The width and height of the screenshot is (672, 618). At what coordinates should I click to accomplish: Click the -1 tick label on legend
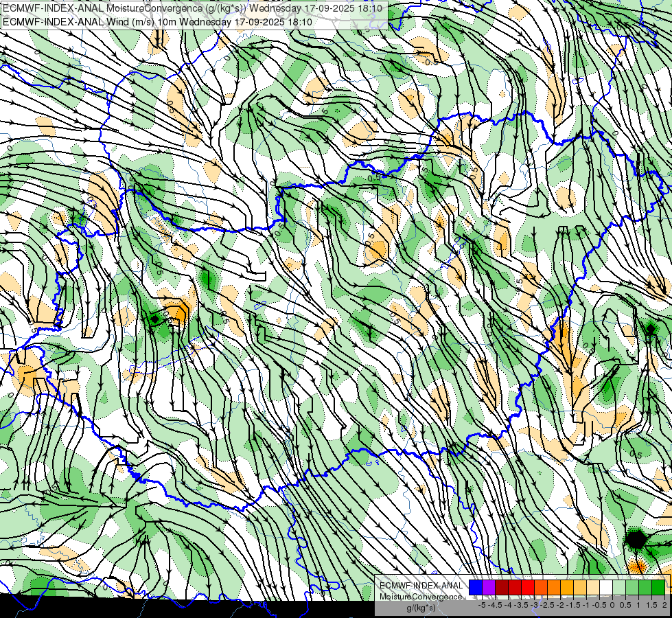click(586, 605)
